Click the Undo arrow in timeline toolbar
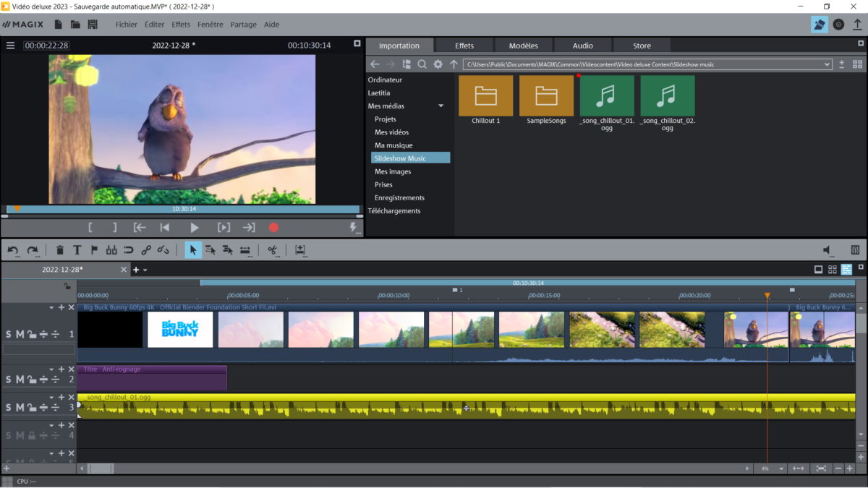This screenshot has height=488, width=868. pos(13,250)
